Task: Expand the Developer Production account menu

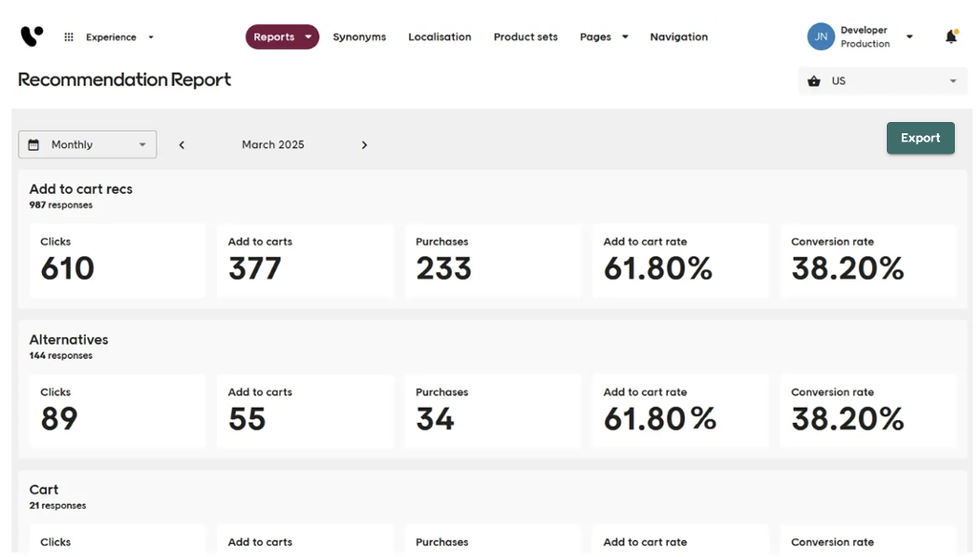Action: click(908, 37)
